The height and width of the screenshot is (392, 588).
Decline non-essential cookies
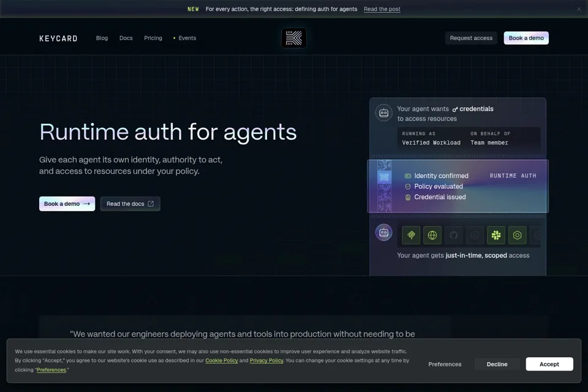click(497, 364)
